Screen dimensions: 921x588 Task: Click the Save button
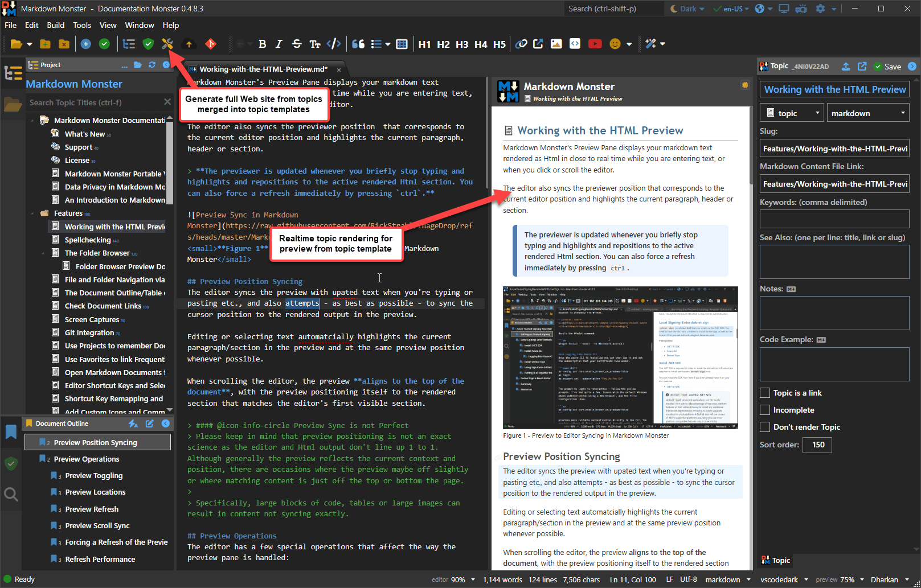point(887,67)
